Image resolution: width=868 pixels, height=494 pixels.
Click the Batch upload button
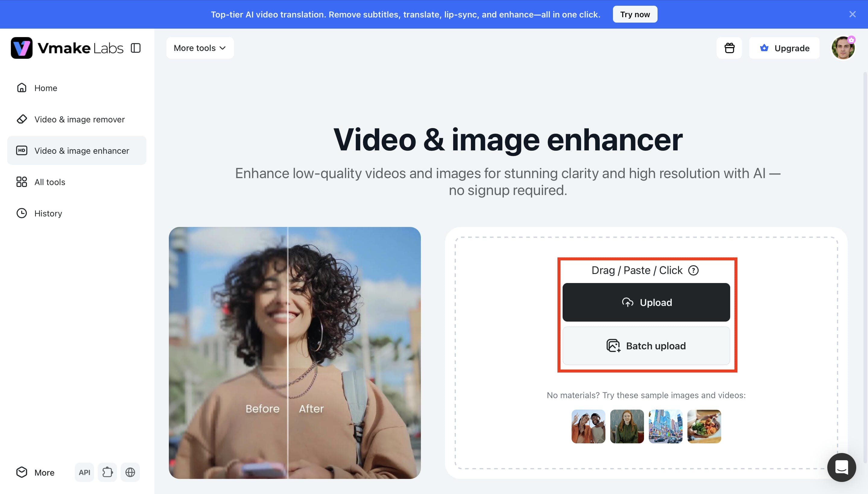(646, 345)
